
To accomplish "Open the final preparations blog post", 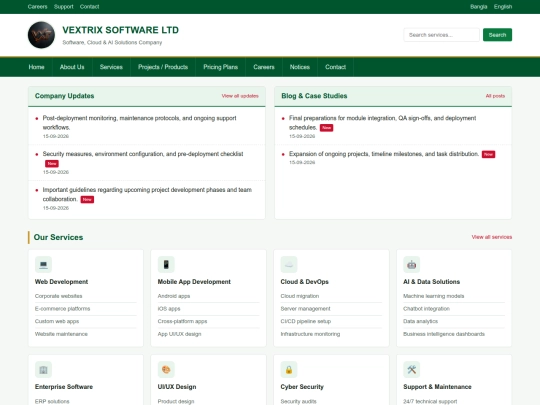I will pyautogui.click(x=383, y=123).
